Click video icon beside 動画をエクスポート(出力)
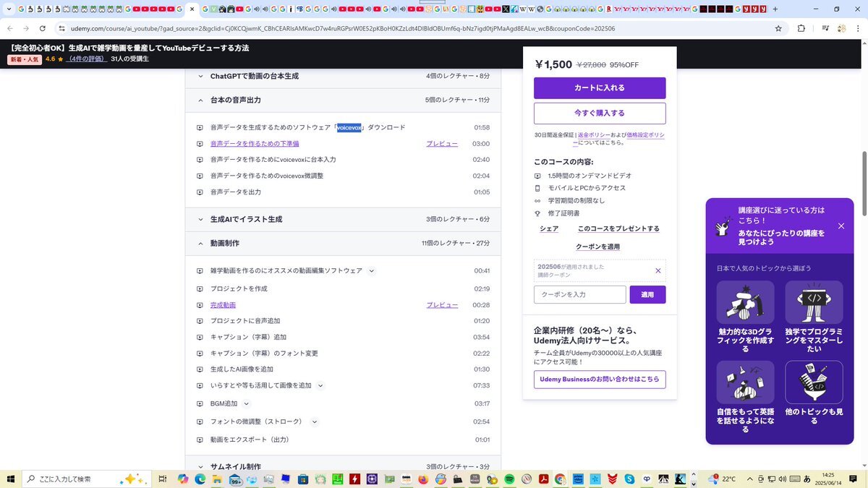The width and height of the screenshot is (868, 488). click(x=200, y=440)
